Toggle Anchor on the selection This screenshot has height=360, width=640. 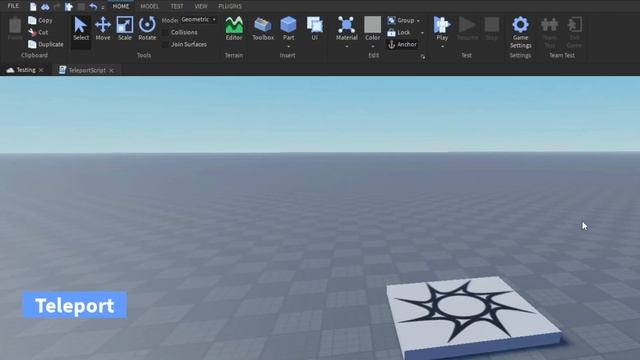402,44
